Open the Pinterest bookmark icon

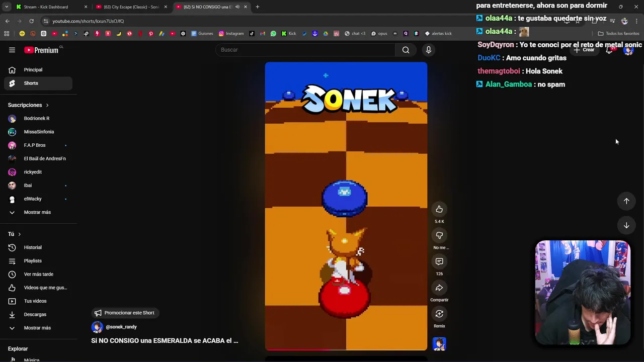pyautogui.click(x=150, y=34)
